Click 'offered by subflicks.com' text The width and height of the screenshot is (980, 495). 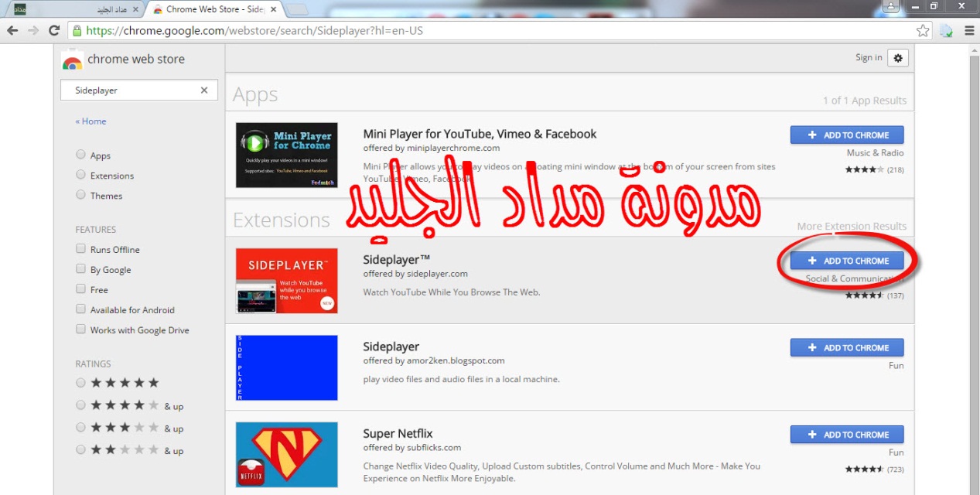tap(412, 447)
